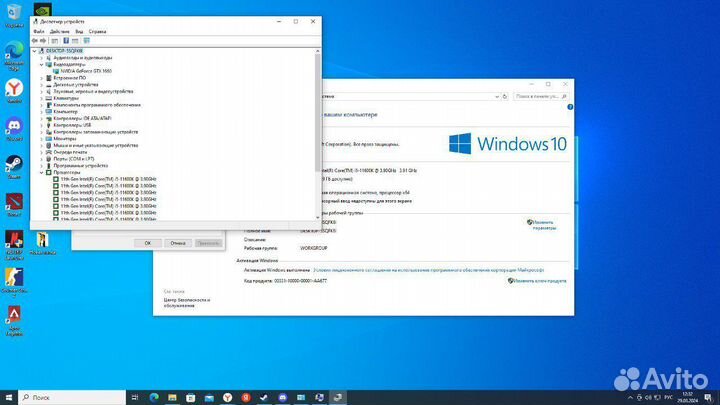Open the Dota 2 desktop shortcut
Screen dimensions: 720x405
[14, 205]
